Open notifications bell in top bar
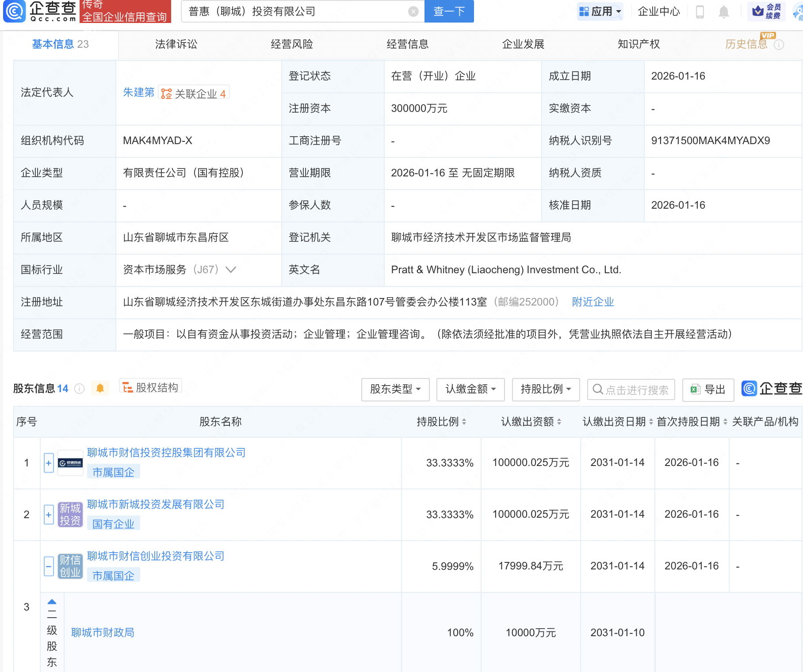803x672 pixels. (x=723, y=11)
